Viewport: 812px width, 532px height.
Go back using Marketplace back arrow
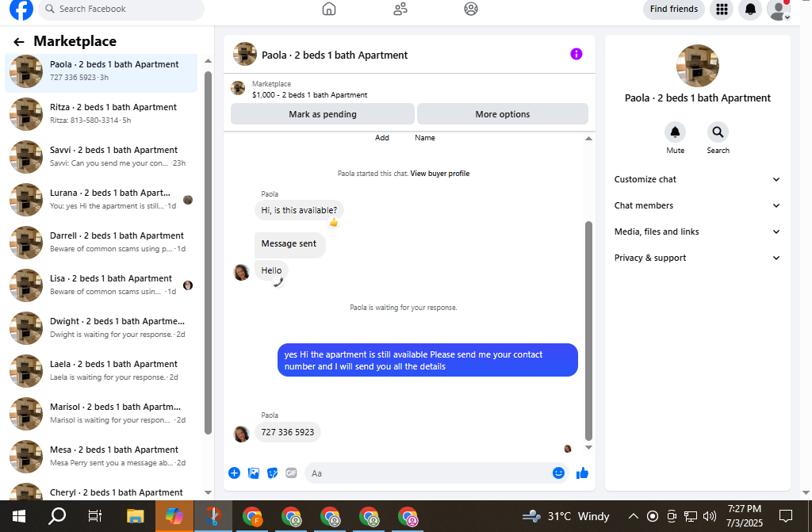point(19,42)
